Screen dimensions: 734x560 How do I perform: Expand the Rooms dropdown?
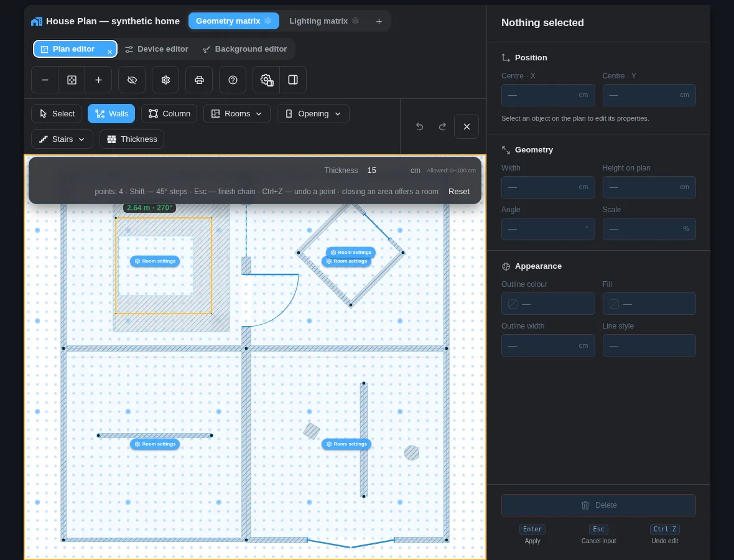pyautogui.click(x=237, y=114)
